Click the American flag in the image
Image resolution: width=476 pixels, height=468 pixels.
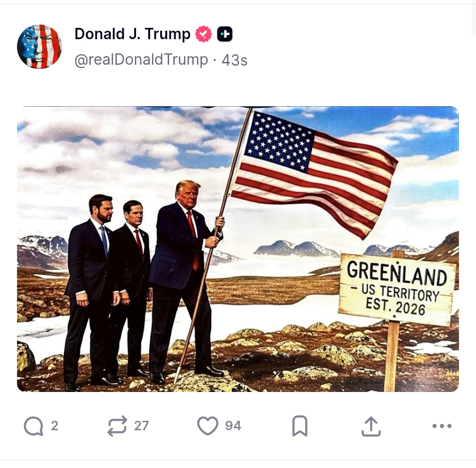tap(314, 173)
